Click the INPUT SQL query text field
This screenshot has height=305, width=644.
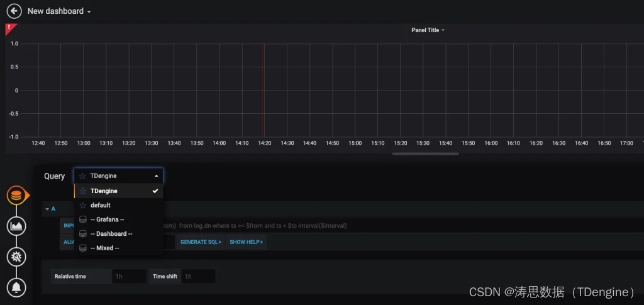point(402,226)
